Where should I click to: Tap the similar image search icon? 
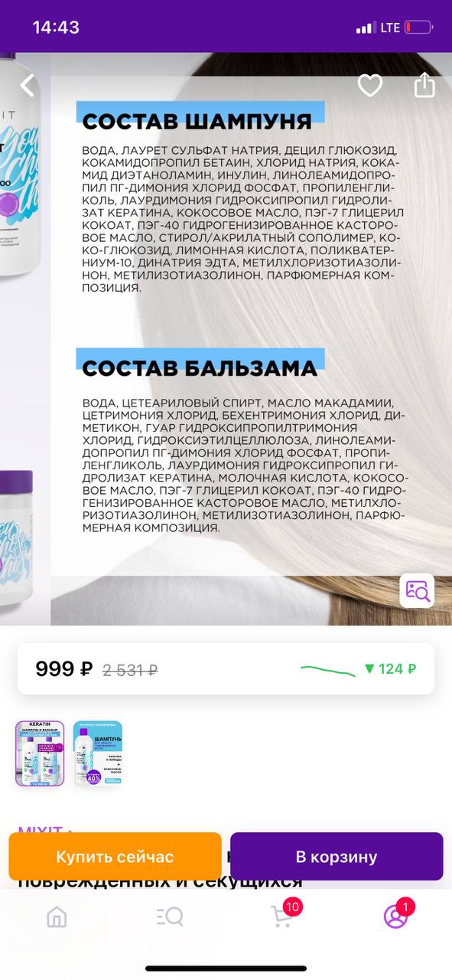[417, 590]
